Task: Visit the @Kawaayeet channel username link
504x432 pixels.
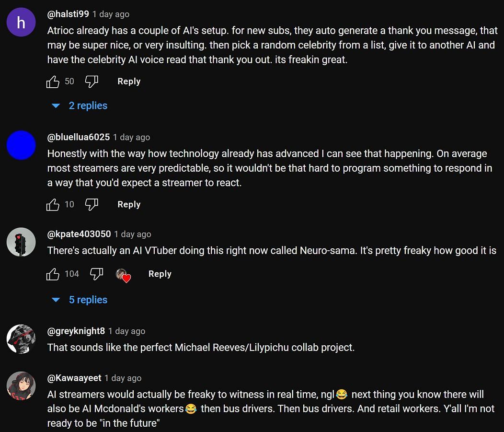Action: [x=74, y=378]
